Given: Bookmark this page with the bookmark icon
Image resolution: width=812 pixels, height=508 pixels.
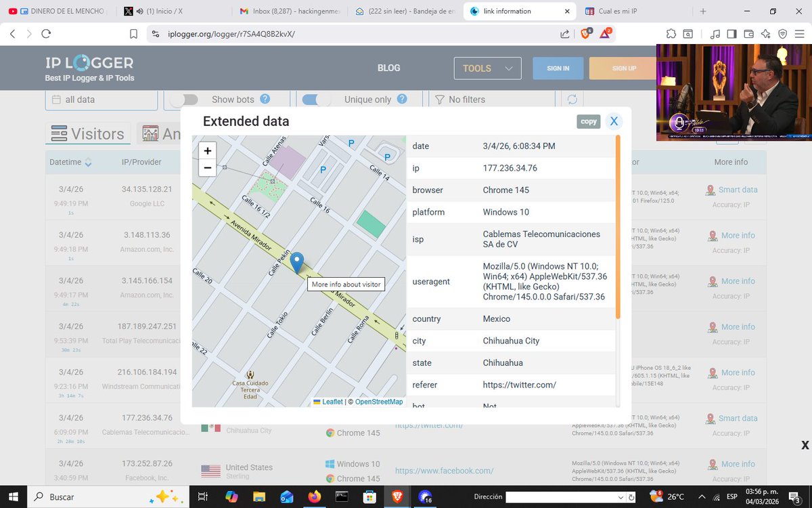Looking at the screenshot, I should pyautogui.click(x=133, y=33).
